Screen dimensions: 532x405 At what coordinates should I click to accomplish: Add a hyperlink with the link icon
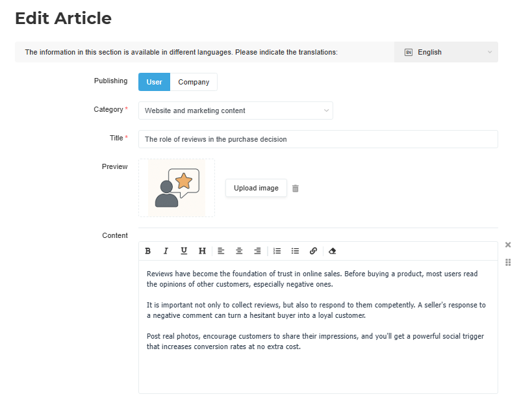(x=314, y=251)
